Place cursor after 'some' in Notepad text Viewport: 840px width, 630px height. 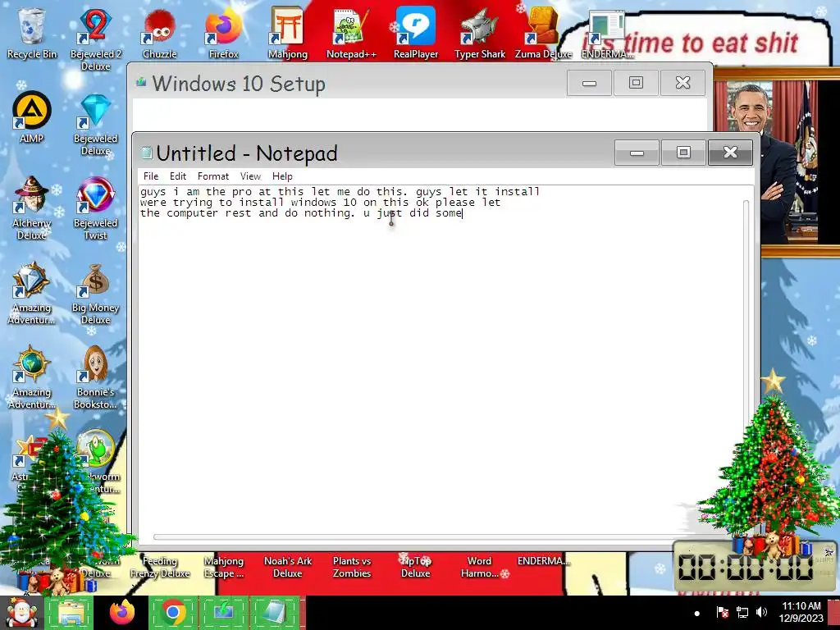pyautogui.click(x=463, y=213)
